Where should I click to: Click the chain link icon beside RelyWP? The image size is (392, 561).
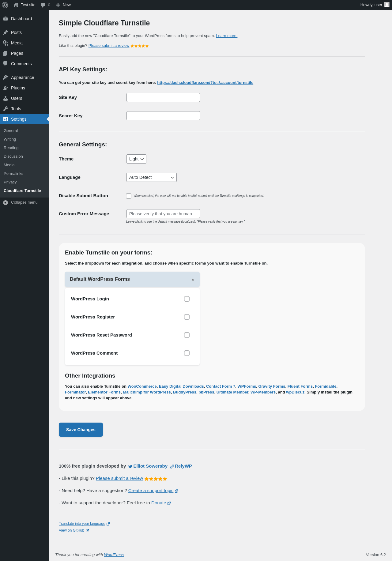point(172,466)
